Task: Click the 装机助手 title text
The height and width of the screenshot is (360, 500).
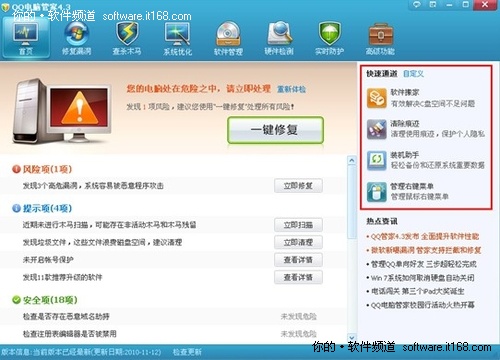Action: click(405, 155)
